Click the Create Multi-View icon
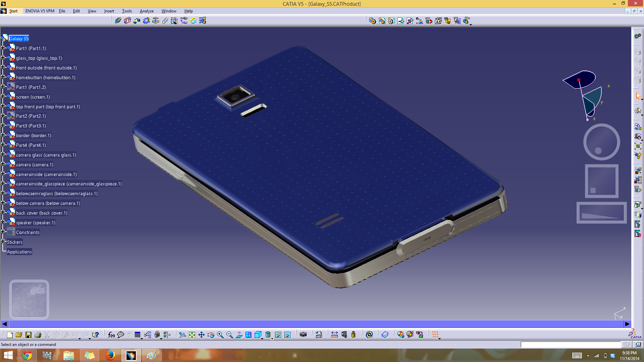This screenshot has height=362, width=644. click(249, 335)
